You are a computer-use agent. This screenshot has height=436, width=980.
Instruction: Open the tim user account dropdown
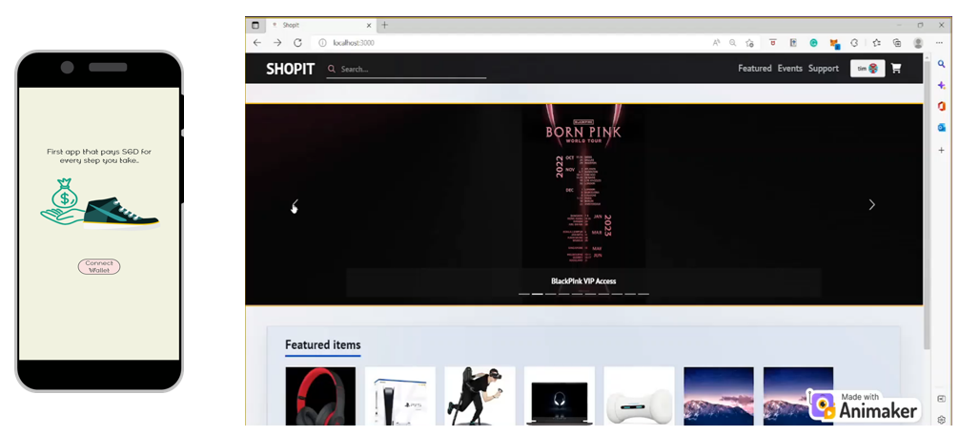(x=867, y=69)
